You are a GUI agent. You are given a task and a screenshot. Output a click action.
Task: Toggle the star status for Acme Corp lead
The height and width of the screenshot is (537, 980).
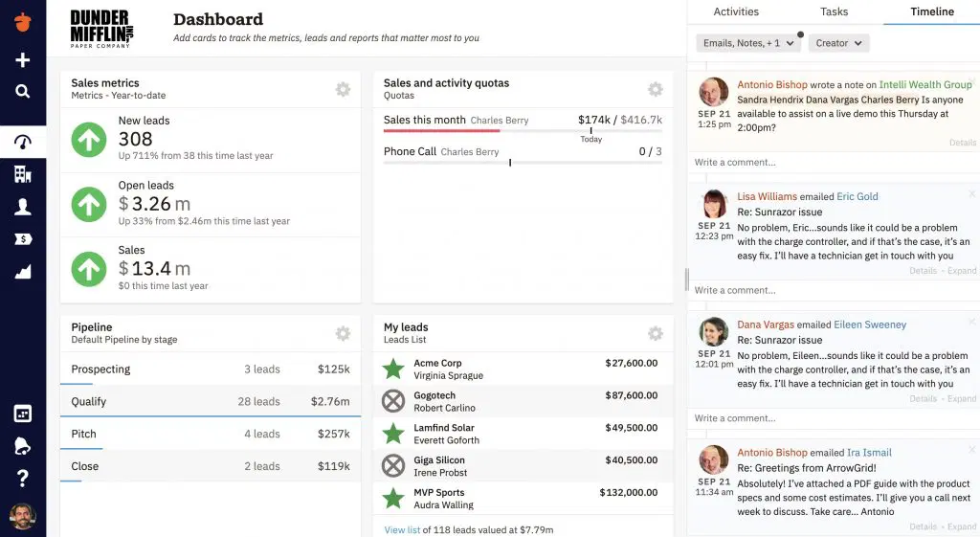point(393,369)
